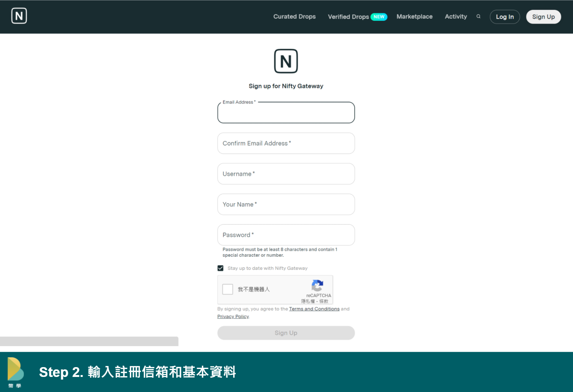
Task: Click the Nifty Gateway logo in header
Action: pyautogui.click(x=19, y=16)
